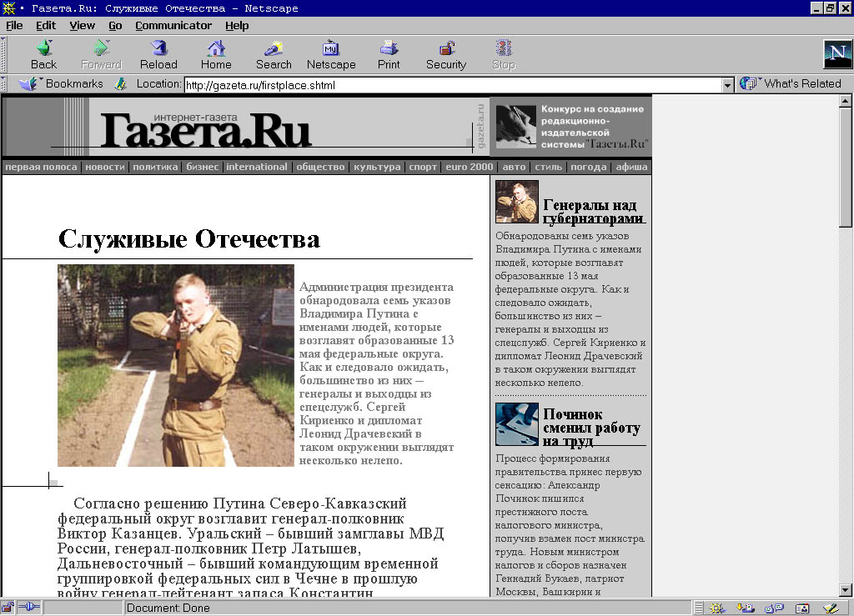Click the vertical scrollbar down arrow
This screenshot has width=854, height=616.
[x=845, y=589]
